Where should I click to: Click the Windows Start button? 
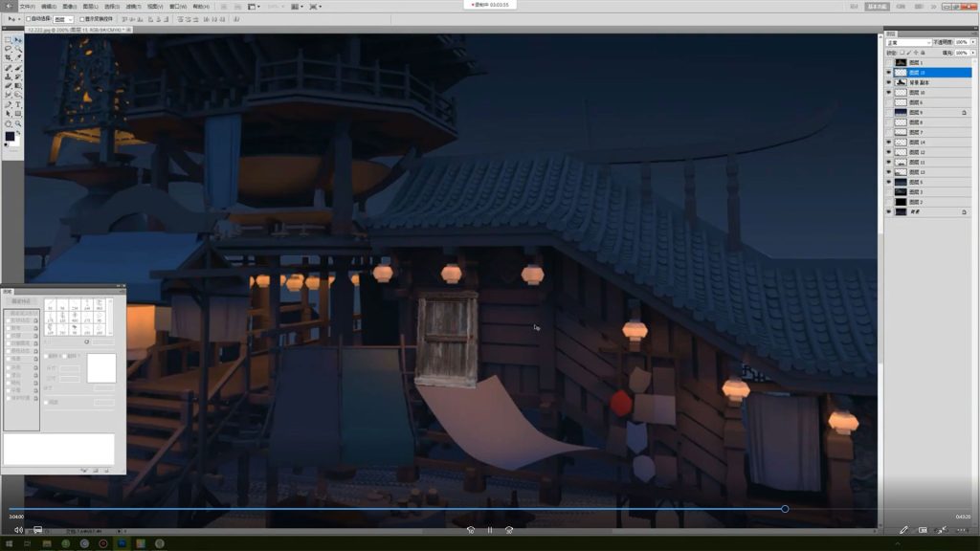pos(8,543)
